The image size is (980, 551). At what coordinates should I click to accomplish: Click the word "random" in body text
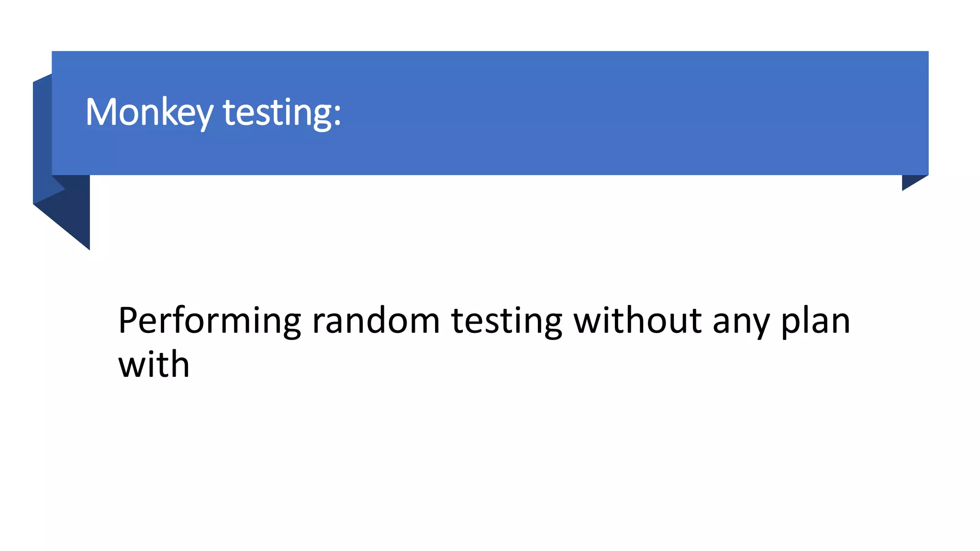click(376, 320)
